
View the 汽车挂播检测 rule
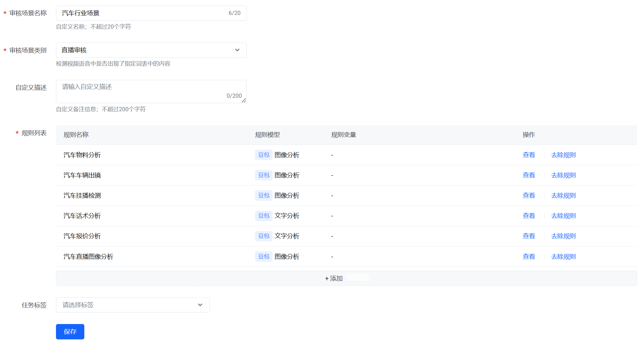(x=529, y=196)
